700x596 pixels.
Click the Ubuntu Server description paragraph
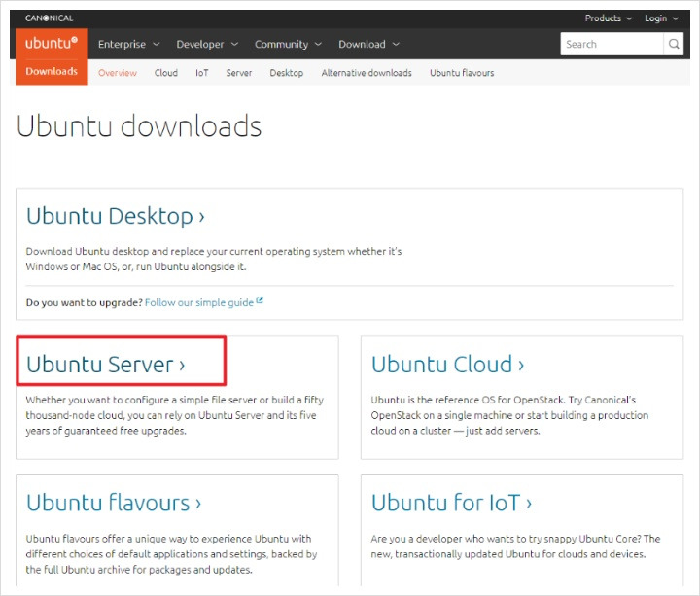(x=175, y=415)
